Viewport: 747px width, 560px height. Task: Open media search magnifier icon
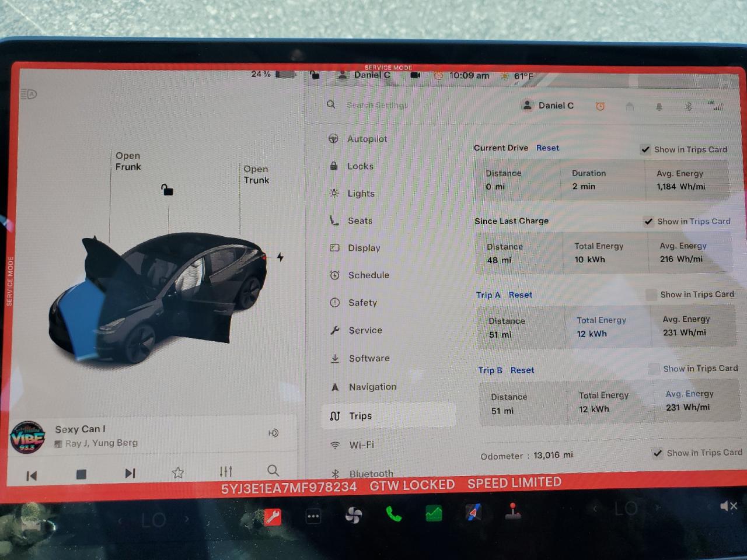pyautogui.click(x=273, y=470)
